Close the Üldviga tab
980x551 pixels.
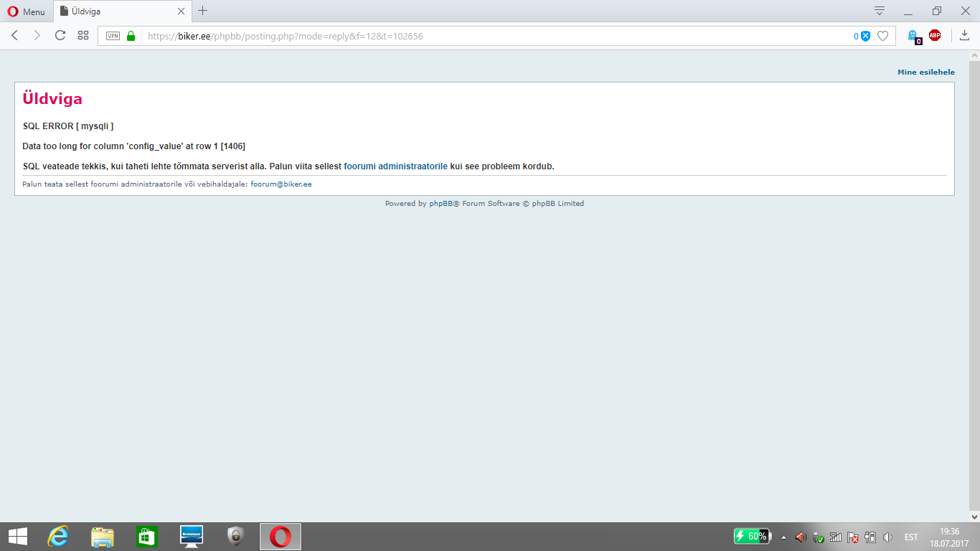pyautogui.click(x=182, y=11)
